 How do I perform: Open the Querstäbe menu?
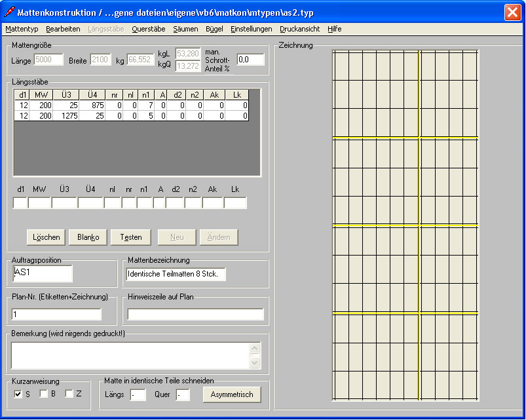point(148,29)
